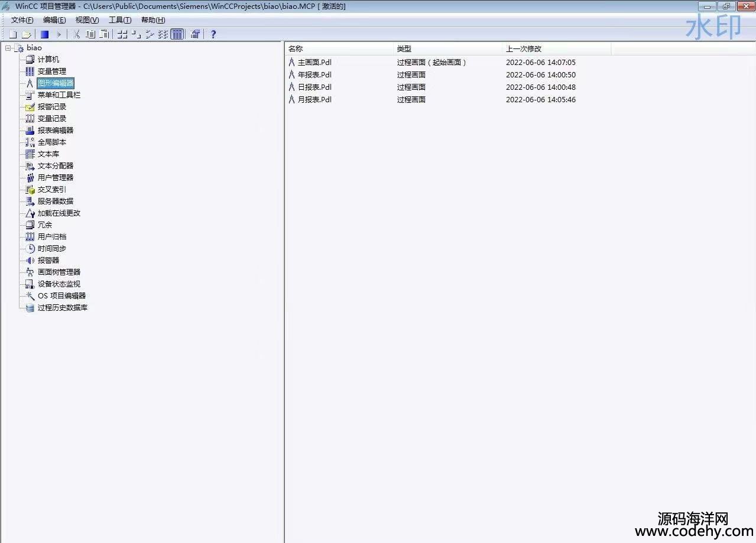Open the 工具(T) menu
756x543 pixels.
pyautogui.click(x=120, y=20)
